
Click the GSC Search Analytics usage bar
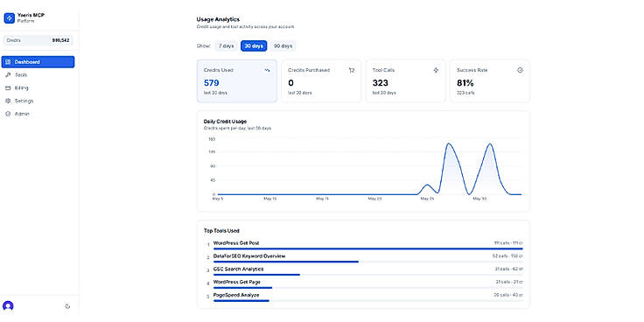point(368,275)
